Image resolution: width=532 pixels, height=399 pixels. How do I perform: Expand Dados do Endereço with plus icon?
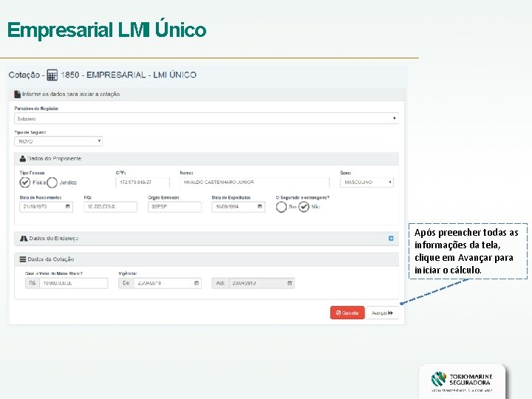pos(391,239)
